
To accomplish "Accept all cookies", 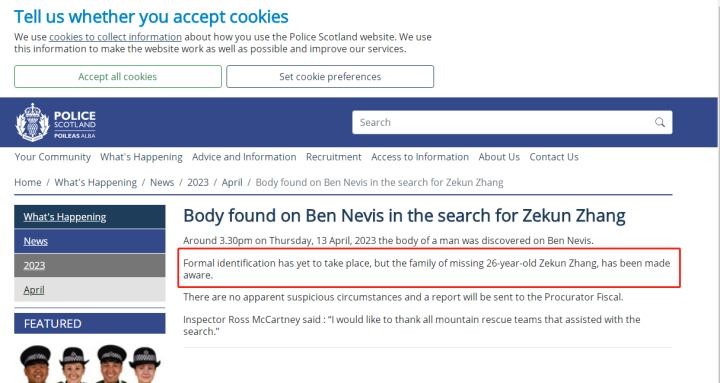I will (x=118, y=77).
